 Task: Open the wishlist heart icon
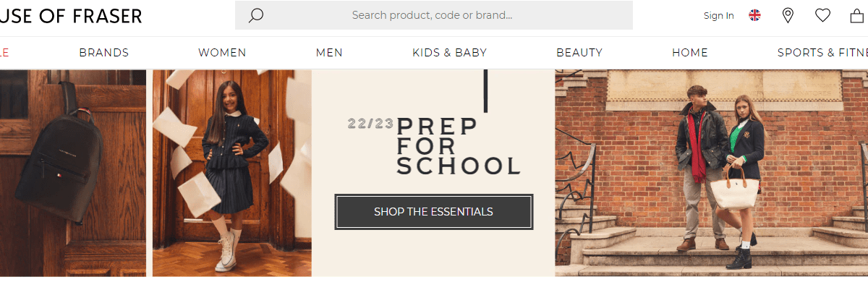822,15
